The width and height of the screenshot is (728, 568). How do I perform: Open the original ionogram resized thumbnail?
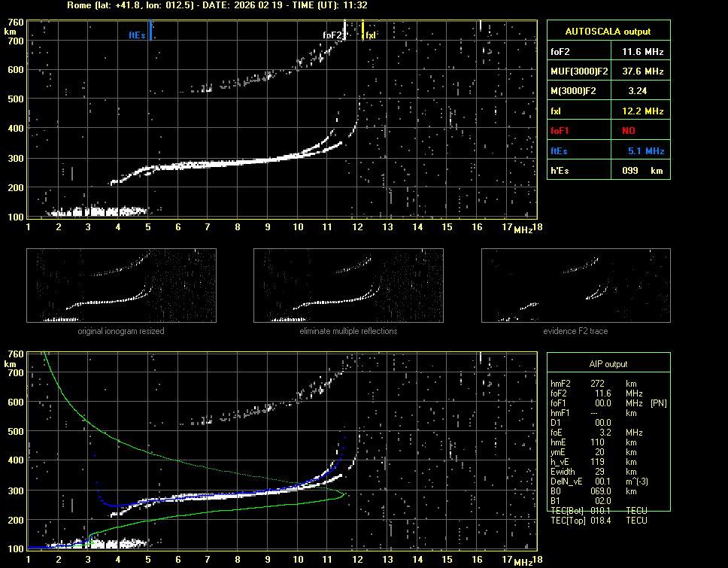[121, 286]
